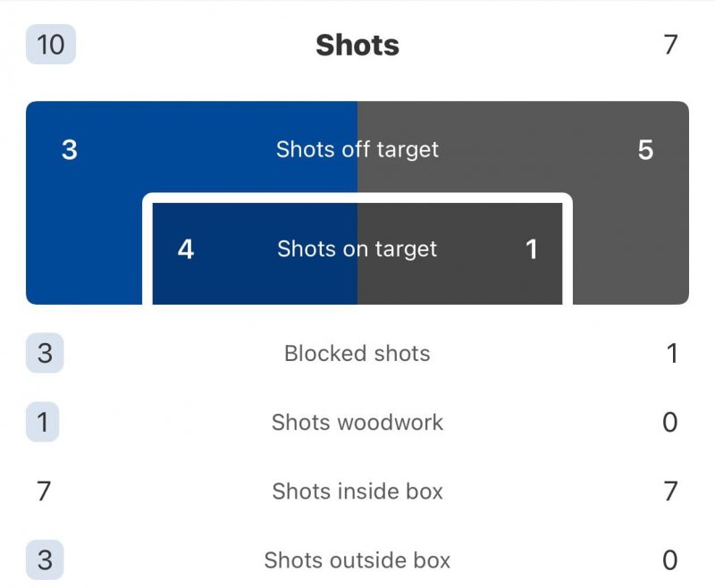This screenshot has height=588, width=715.
Task: Select away team's 5 shots off target
Action: click(645, 150)
